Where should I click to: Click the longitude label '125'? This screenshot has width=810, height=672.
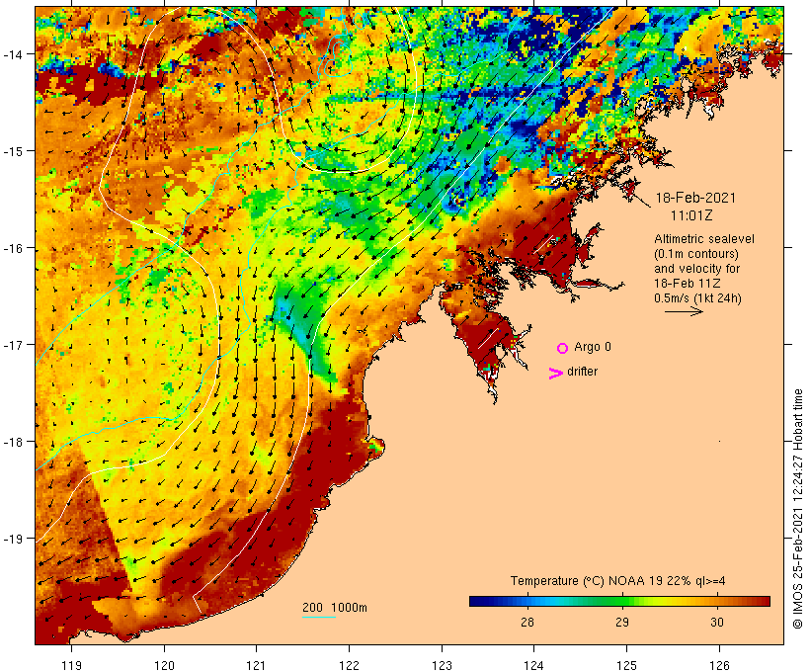pos(626,665)
